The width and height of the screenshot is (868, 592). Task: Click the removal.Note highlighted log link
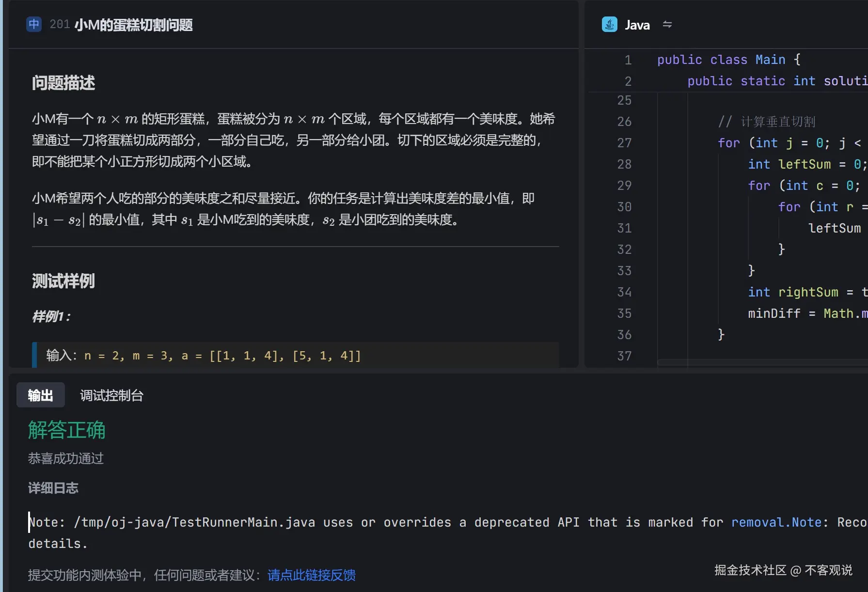776,522
